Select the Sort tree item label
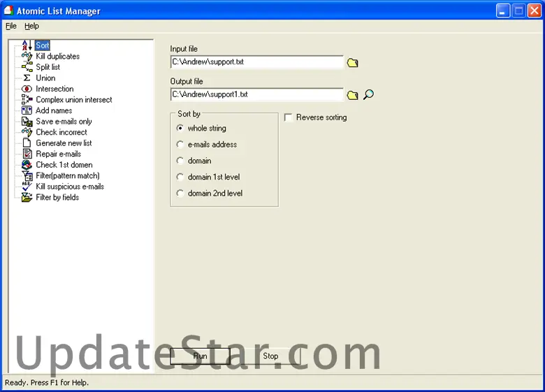This screenshot has height=392, width=545. (43, 45)
